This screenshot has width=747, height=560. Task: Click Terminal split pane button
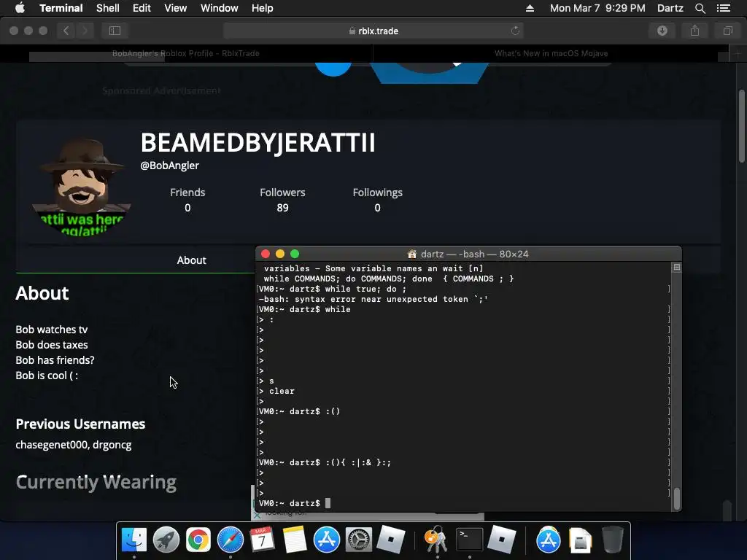click(x=676, y=267)
